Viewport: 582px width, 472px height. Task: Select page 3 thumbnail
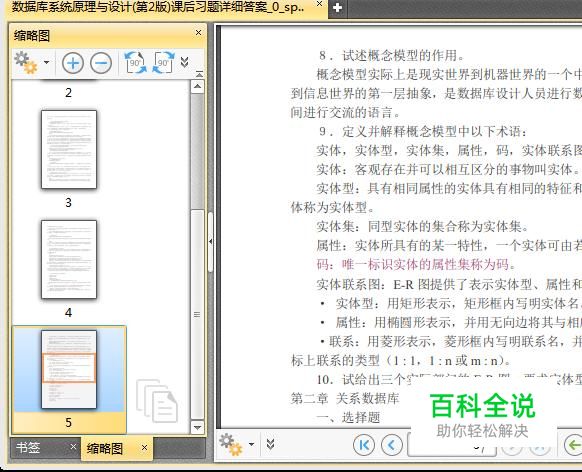(69, 149)
